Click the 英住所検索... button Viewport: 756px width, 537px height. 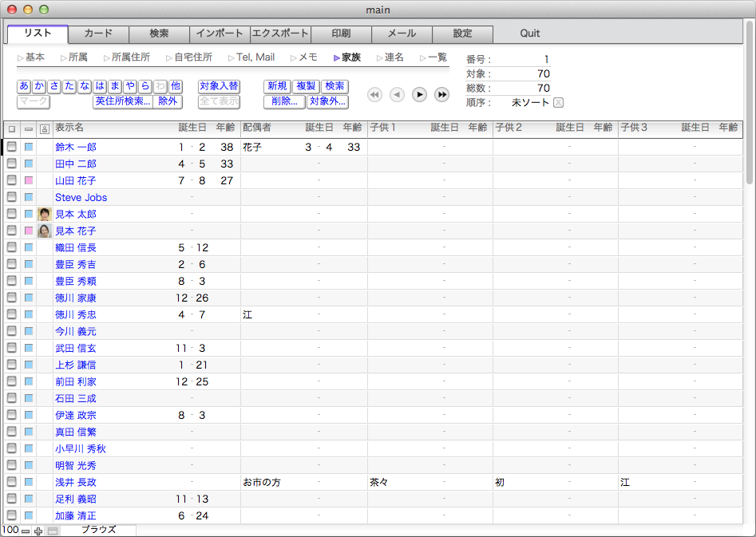coord(122,101)
